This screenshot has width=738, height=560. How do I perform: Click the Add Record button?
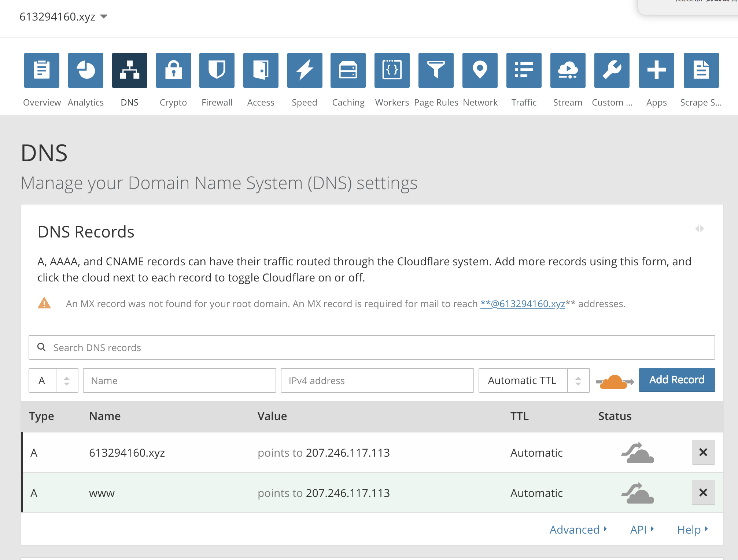[677, 380]
